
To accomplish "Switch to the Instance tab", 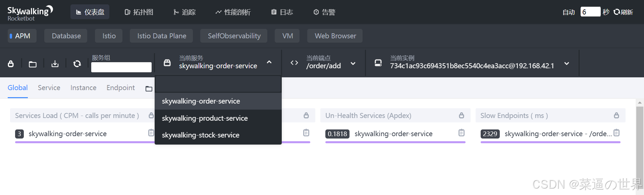I will pos(83,88).
